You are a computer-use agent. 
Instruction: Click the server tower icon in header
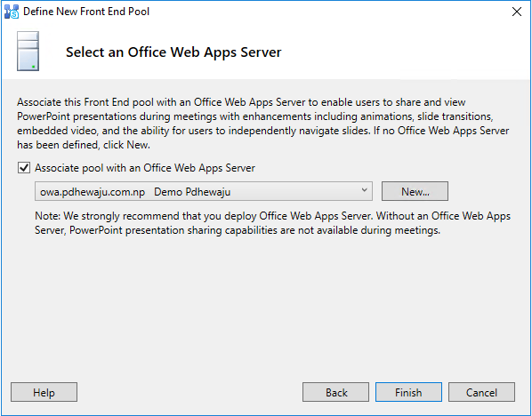click(28, 52)
